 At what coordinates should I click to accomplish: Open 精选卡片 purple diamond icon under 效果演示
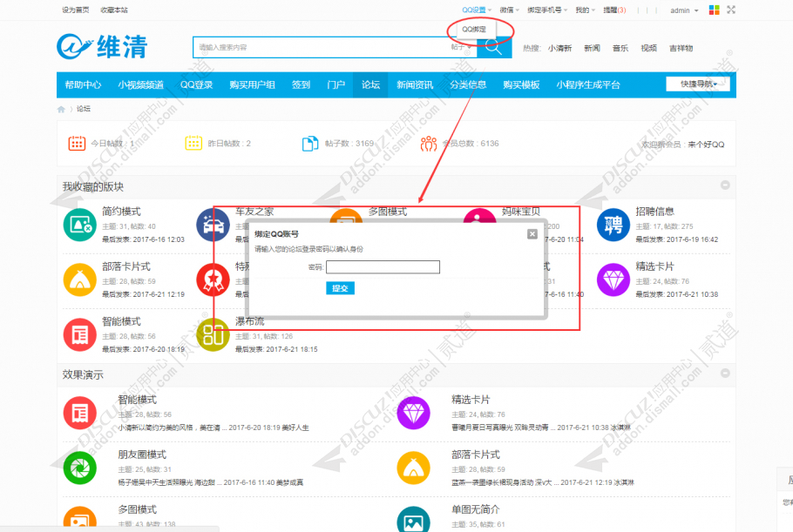413,413
